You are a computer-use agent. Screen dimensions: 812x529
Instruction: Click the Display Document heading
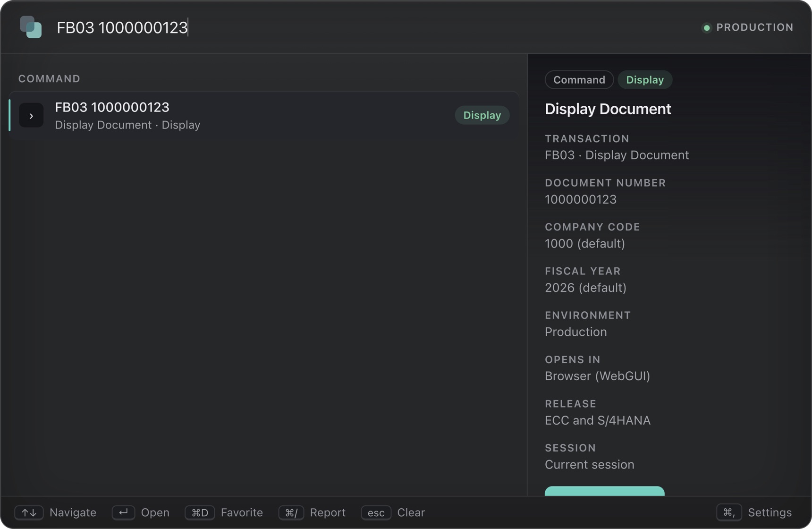pos(608,109)
